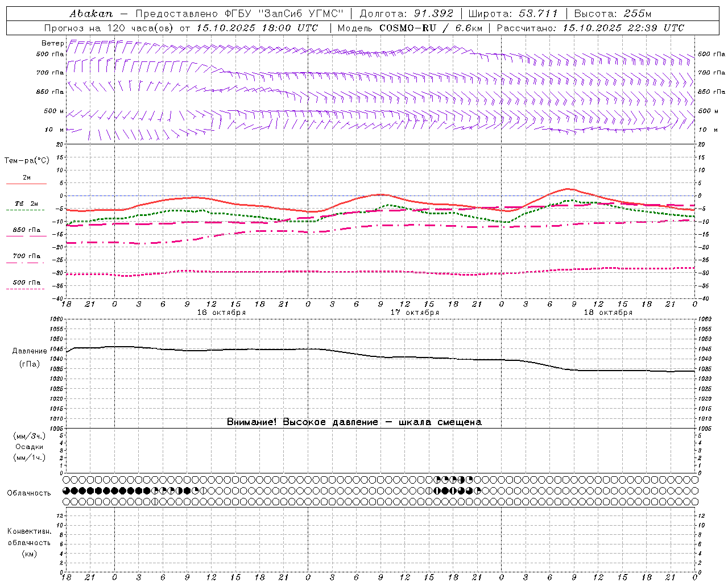Viewport: 728px width, 582px height.
Task: Select the longitude value Долгота: 91.392
Action: 407,14
